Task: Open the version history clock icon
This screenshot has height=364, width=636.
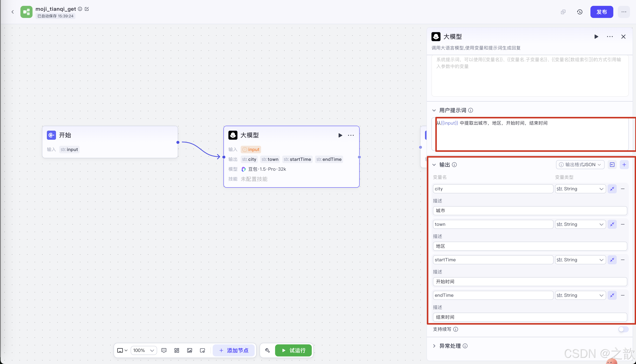Action: coord(579,12)
